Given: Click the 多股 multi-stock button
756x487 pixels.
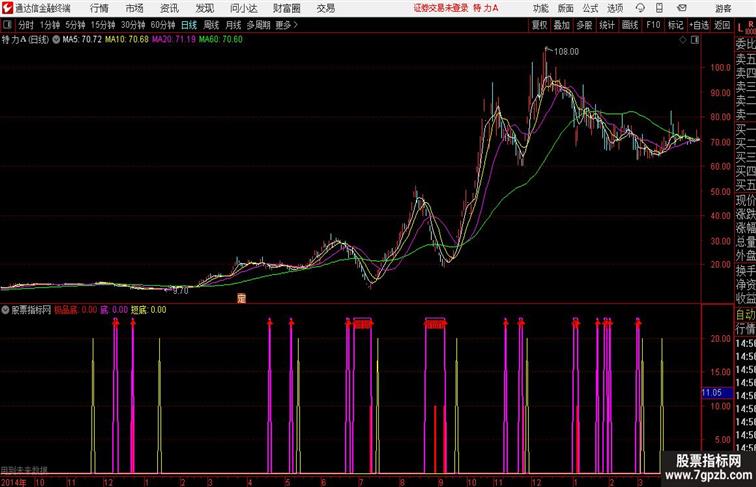Looking at the screenshot, I should coord(584,25).
